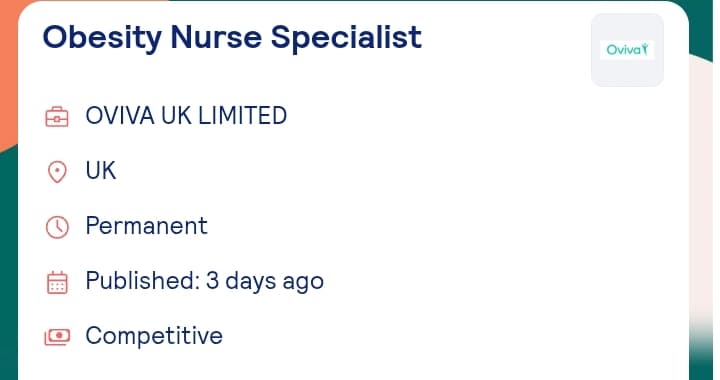Viewport: 720px width, 380px height.
Task: Select the Competitive salary text
Action: (x=154, y=336)
